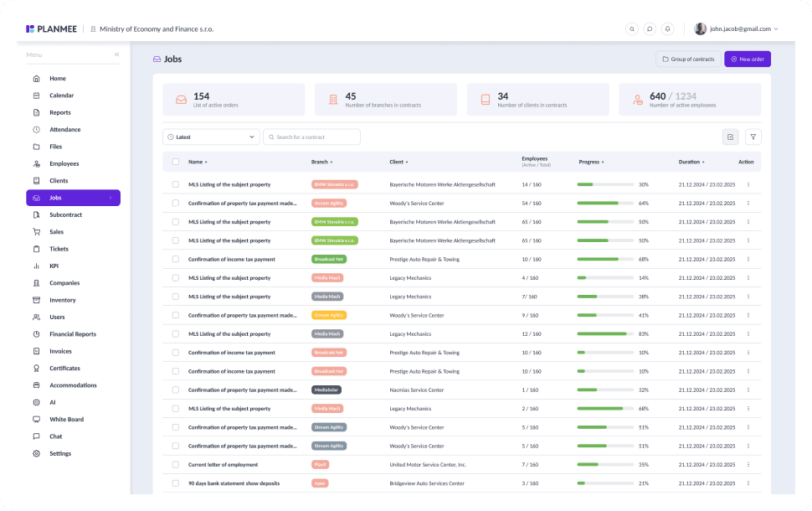812x511 pixels.
Task: Click the Search for a contract field
Action: 311,137
